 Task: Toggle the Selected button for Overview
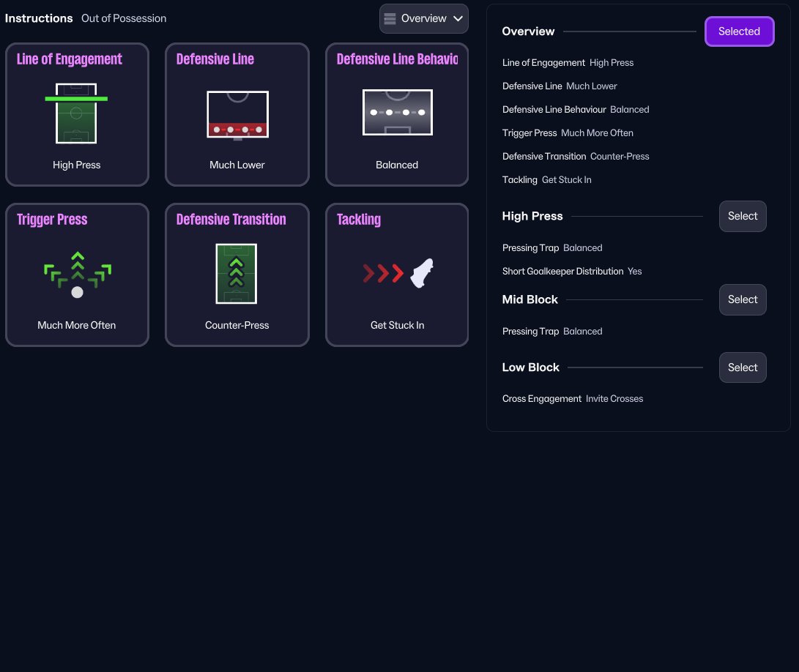[x=740, y=31]
